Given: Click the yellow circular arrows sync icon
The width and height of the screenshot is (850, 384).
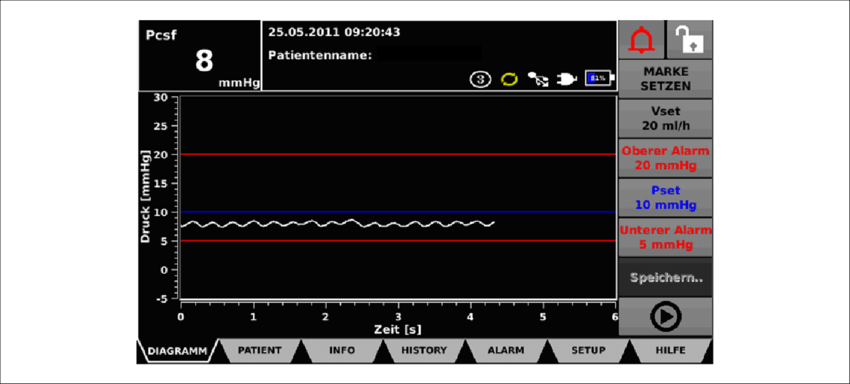Looking at the screenshot, I should click(509, 79).
